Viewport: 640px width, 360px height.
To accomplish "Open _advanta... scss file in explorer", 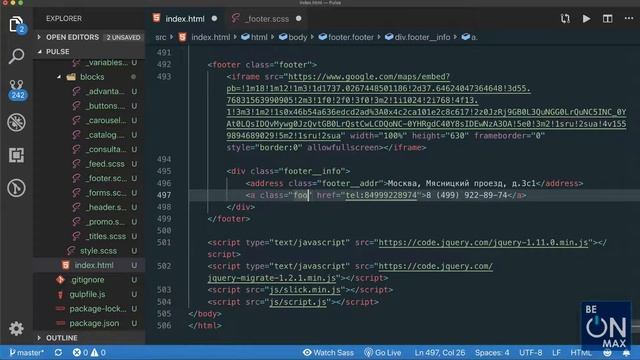I will click(x=105, y=91).
